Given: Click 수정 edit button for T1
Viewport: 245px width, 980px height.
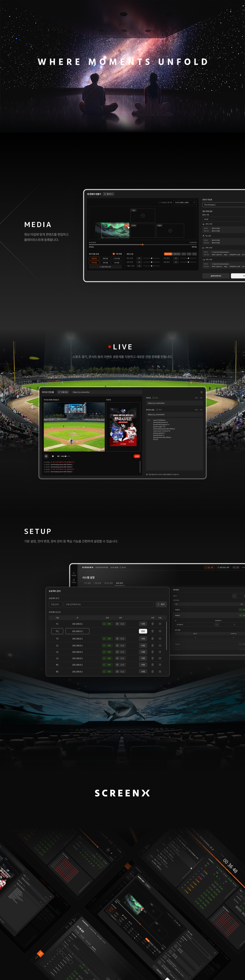Looking at the screenshot, I should [143, 624].
